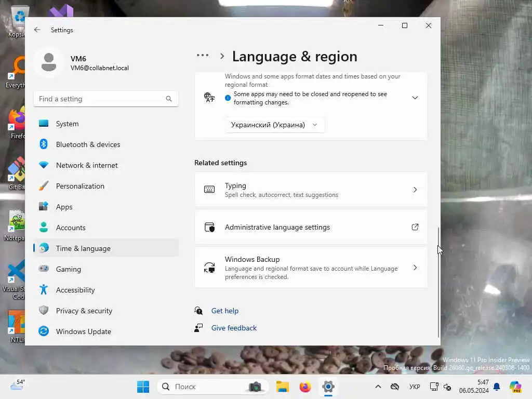Click the network display tray icon
The height and width of the screenshot is (399, 532).
pyautogui.click(x=434, y=387)
